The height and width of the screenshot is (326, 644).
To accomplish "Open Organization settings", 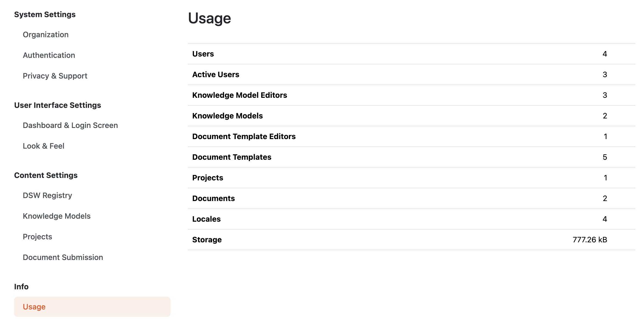I will (x=46, y=35).
